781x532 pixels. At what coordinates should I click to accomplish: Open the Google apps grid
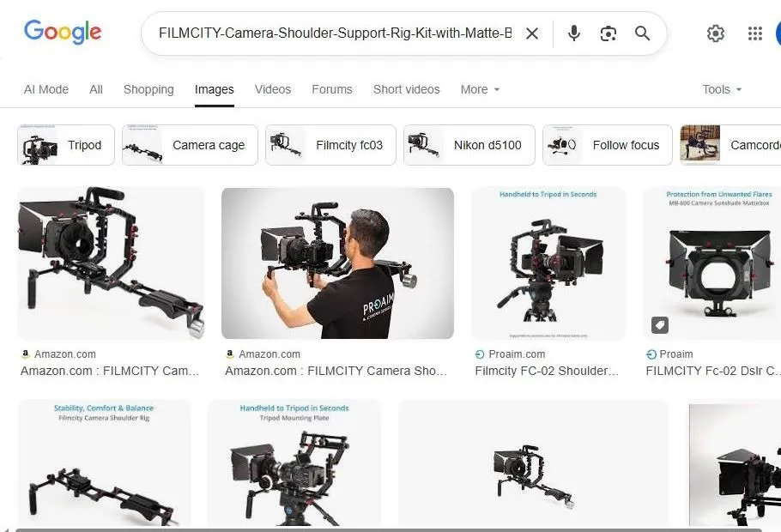[754, 33]
